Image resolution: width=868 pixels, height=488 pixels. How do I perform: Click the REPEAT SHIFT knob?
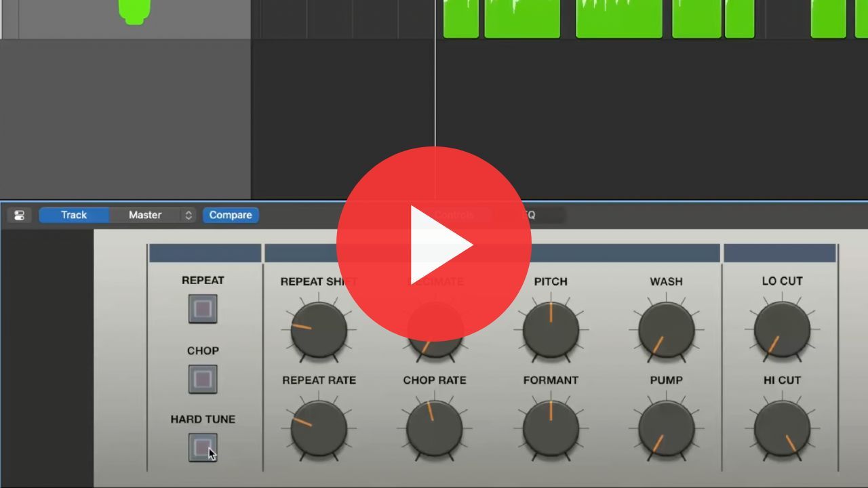pos(319,330)
